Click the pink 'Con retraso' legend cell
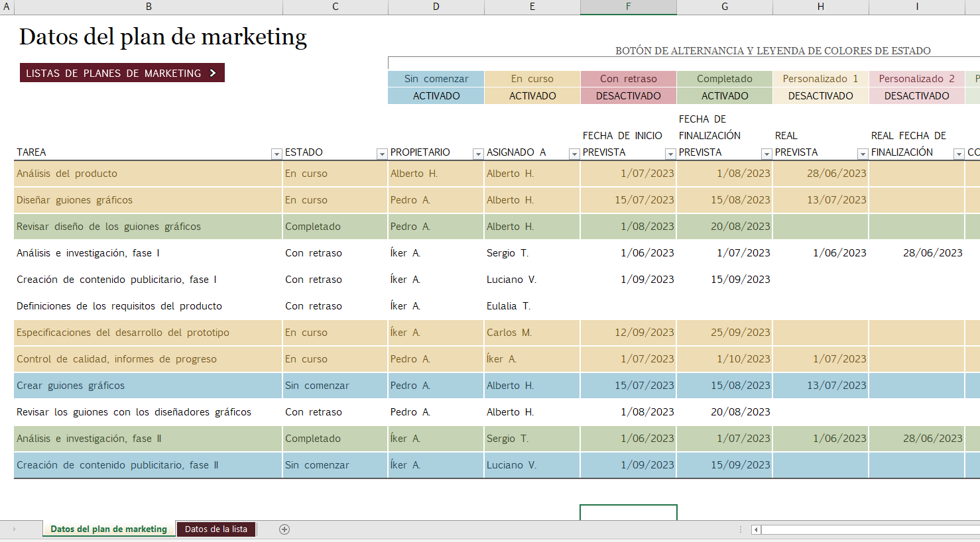 click(628, 78)
